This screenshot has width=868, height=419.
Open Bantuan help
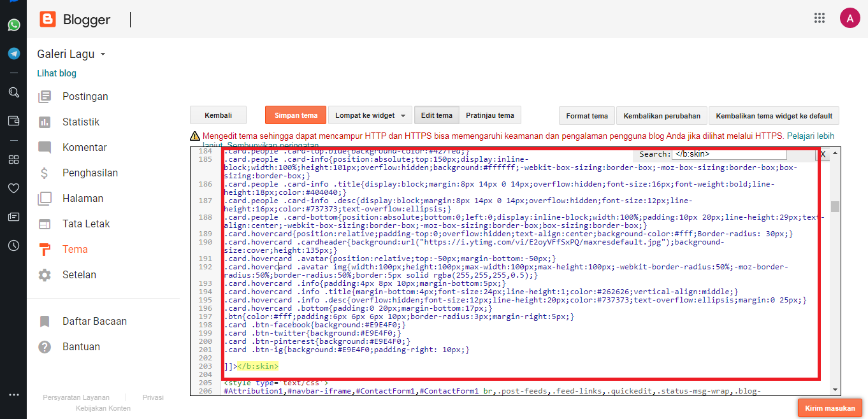pyautogui.click(x=81, y=347)
